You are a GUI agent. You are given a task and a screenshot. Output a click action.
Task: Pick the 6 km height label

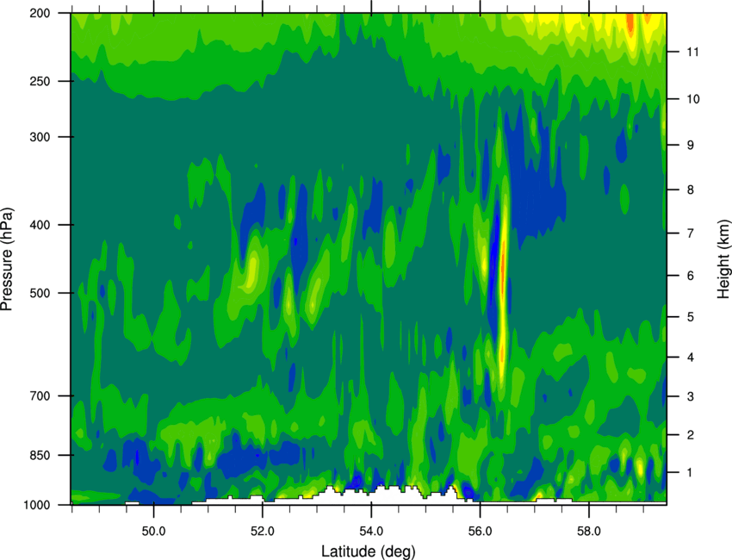(690, 276)
